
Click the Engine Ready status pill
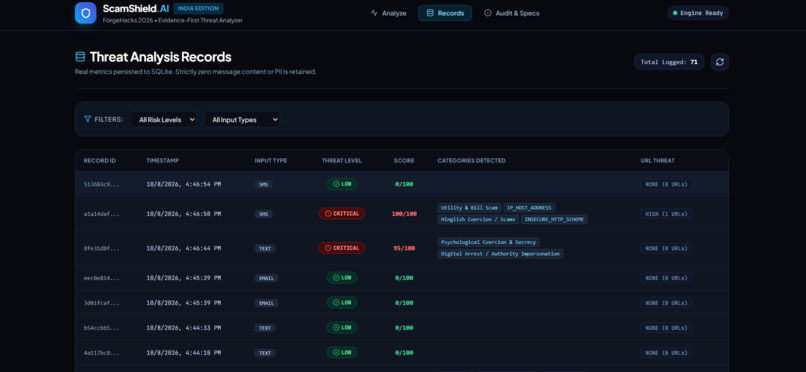[x=698, y=13]
